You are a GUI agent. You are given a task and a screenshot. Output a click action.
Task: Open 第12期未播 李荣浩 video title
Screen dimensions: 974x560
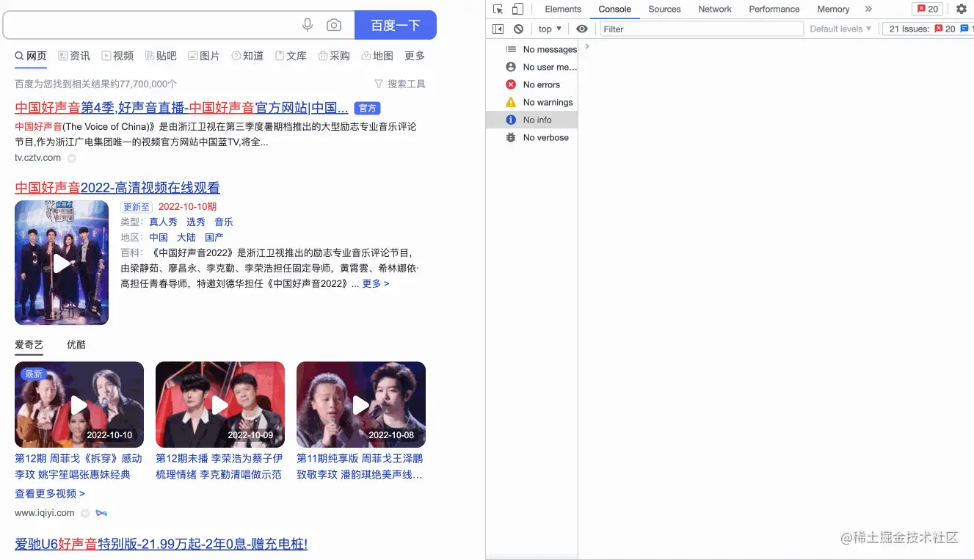(x=219, y=467)
